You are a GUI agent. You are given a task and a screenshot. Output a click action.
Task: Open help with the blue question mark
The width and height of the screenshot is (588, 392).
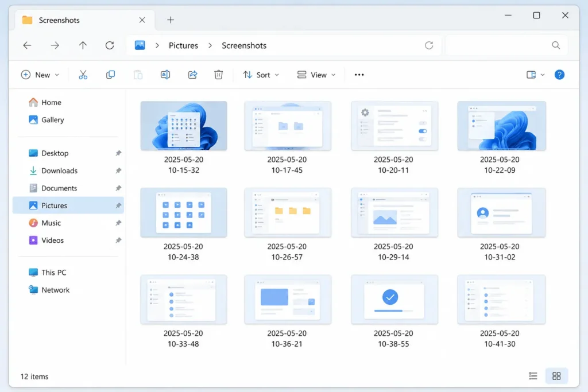pyautogui.click(x=559, y=75)
